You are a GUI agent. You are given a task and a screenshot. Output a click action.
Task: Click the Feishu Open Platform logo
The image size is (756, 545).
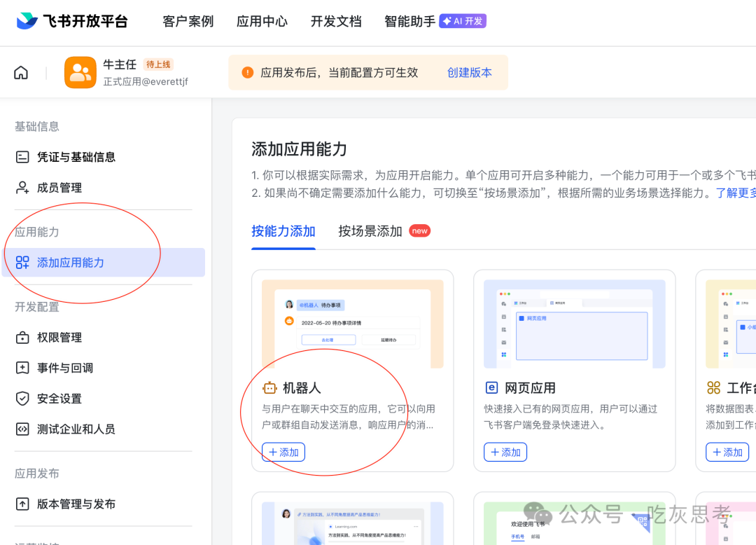[x=72, y=21]
